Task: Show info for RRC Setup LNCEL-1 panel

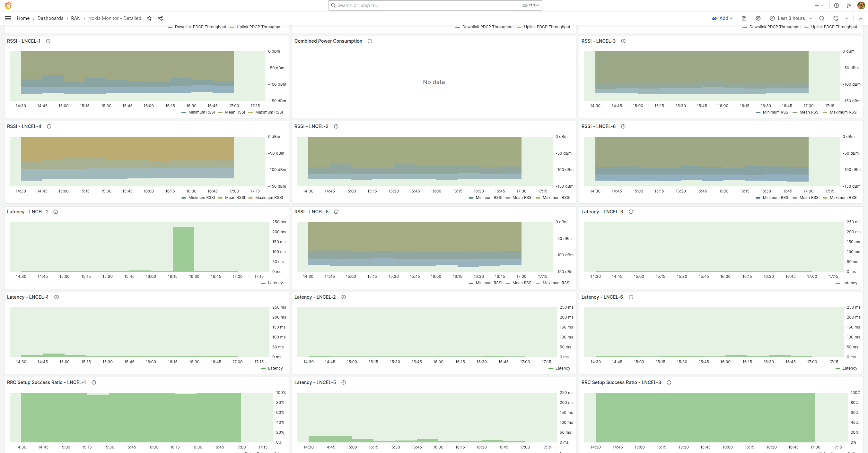Action: 94,382
